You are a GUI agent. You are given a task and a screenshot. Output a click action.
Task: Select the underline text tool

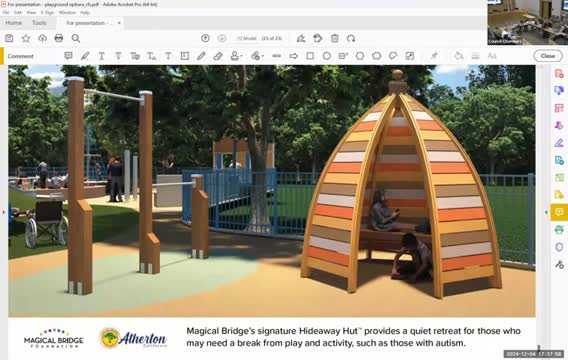(101, 56)
